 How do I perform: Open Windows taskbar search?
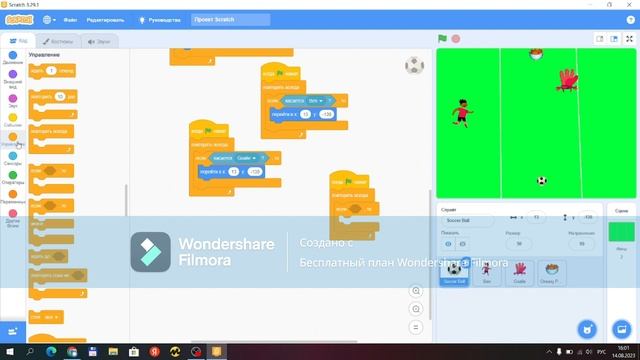pyautogui.click(x=30, y=351)
